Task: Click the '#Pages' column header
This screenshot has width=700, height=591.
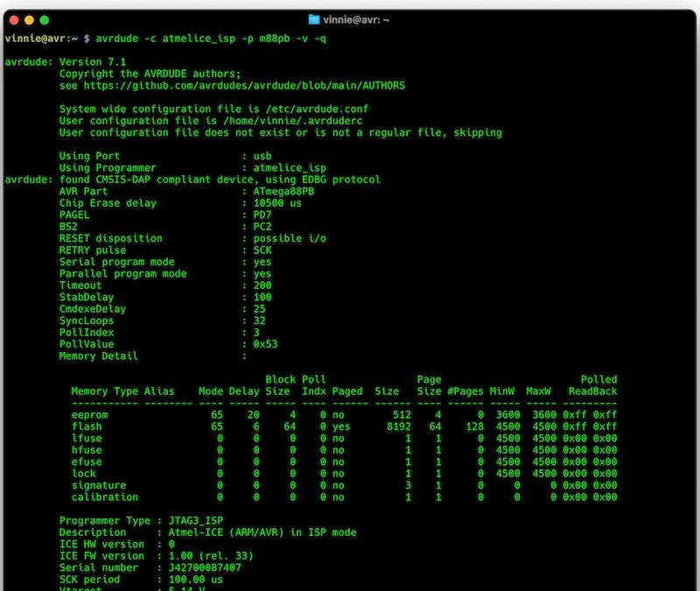Action: point(465,391)
